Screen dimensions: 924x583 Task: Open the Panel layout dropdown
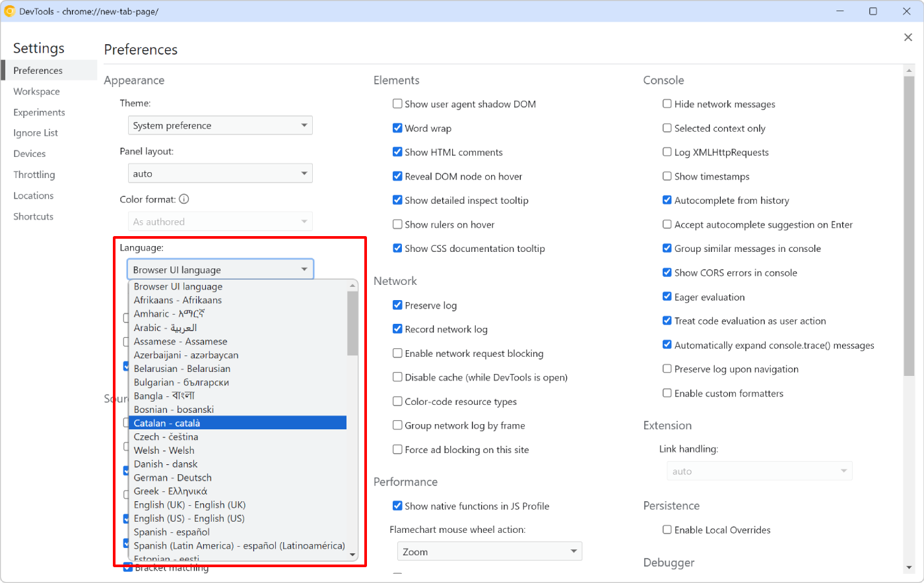220,173
